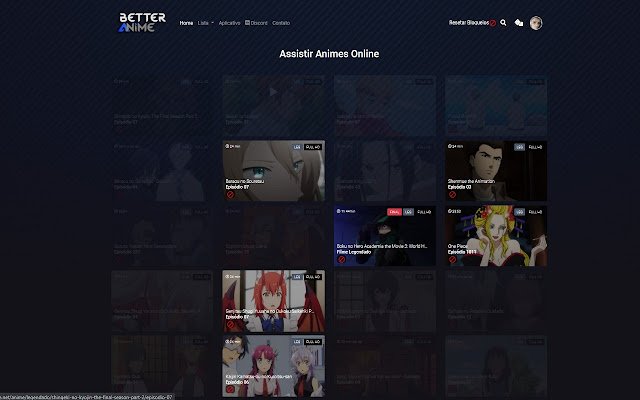Image resolution: width=640 pixels, height=400 pixels.
Task: Click the red FINAL badge on movie card
Action: tap(394, 212)
